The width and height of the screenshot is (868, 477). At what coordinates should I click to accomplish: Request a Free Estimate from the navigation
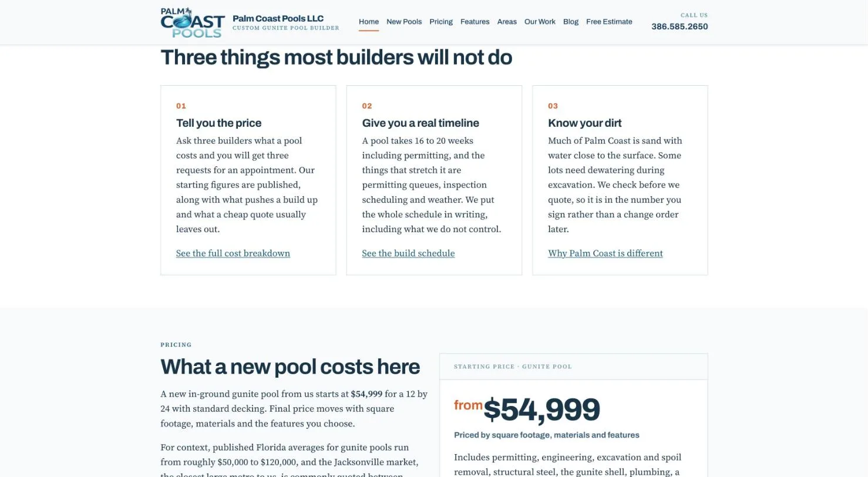(609, 22)
